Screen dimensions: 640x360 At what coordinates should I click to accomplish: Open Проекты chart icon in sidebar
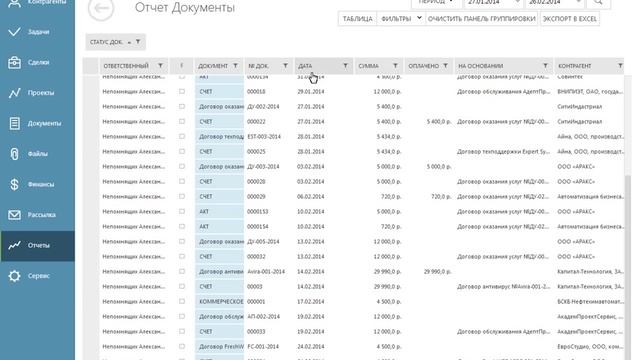14,93
